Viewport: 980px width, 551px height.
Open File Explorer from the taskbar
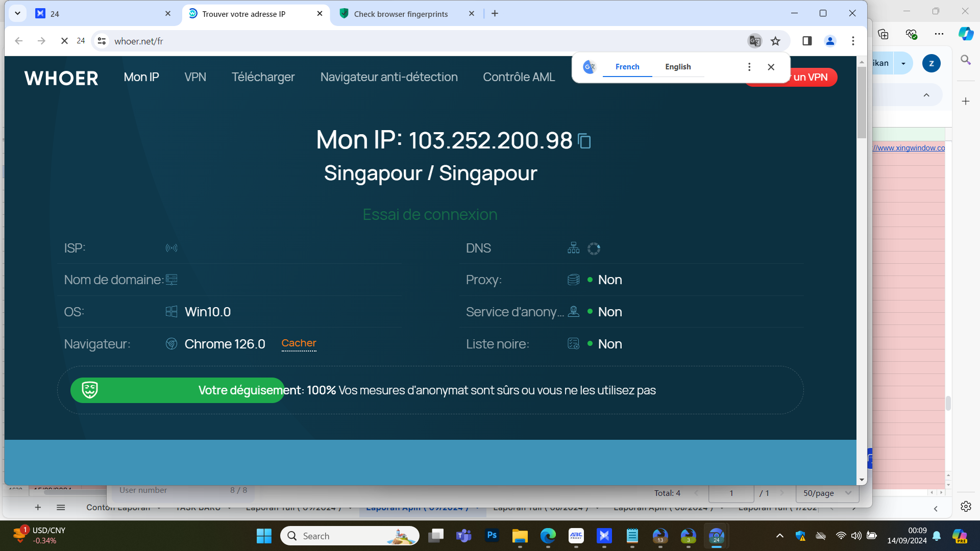pos(520,536)
